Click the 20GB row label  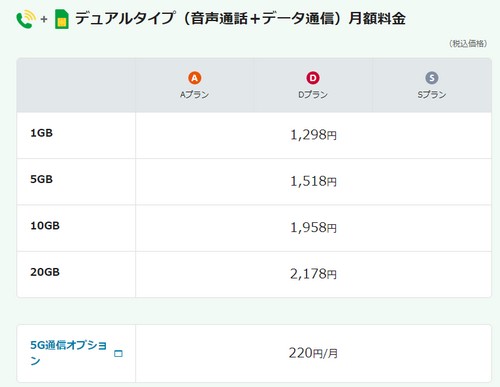45,272
